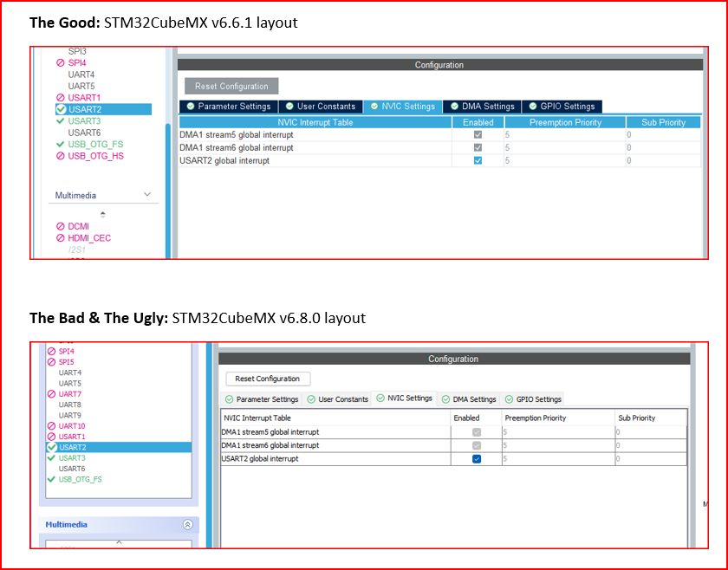
Task: Click the NVIC Interrupt Table header in v6.6.1
Action: tap(315, 122)
